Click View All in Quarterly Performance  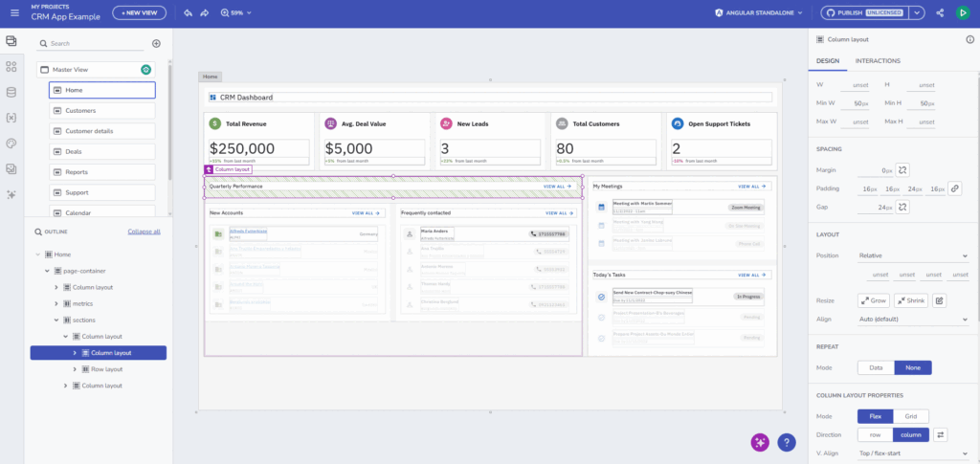click(x=558, y=187)
